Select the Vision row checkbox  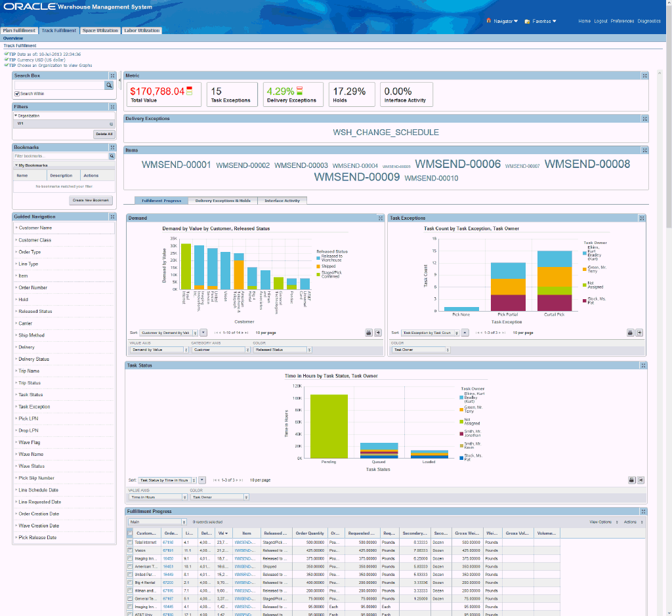130,550
